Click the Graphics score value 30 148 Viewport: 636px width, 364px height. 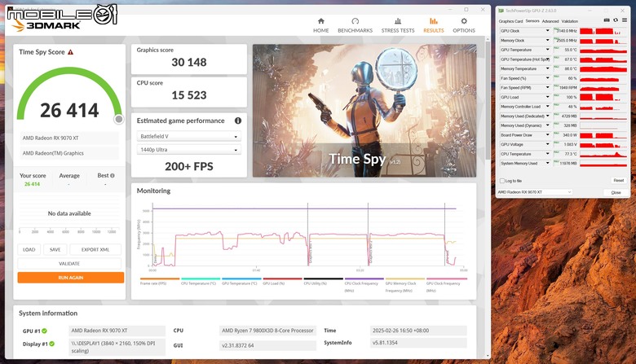[189, 63]
